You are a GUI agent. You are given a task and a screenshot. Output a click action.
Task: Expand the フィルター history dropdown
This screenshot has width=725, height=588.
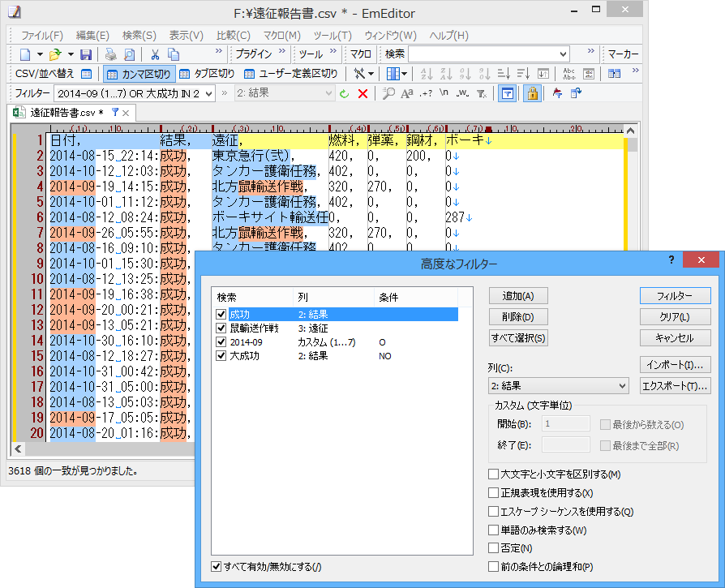(x=209, y=94)
